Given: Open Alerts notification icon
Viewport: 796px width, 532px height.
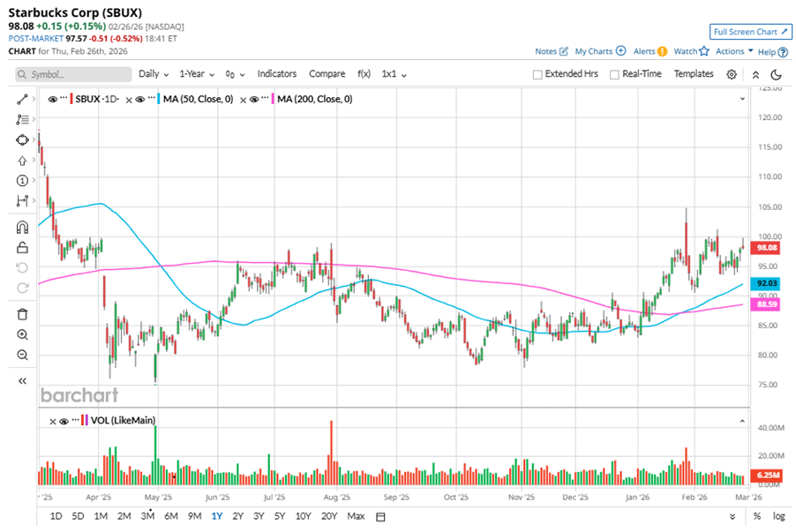Looking at the screenshot, I should (x=662, y=51).
